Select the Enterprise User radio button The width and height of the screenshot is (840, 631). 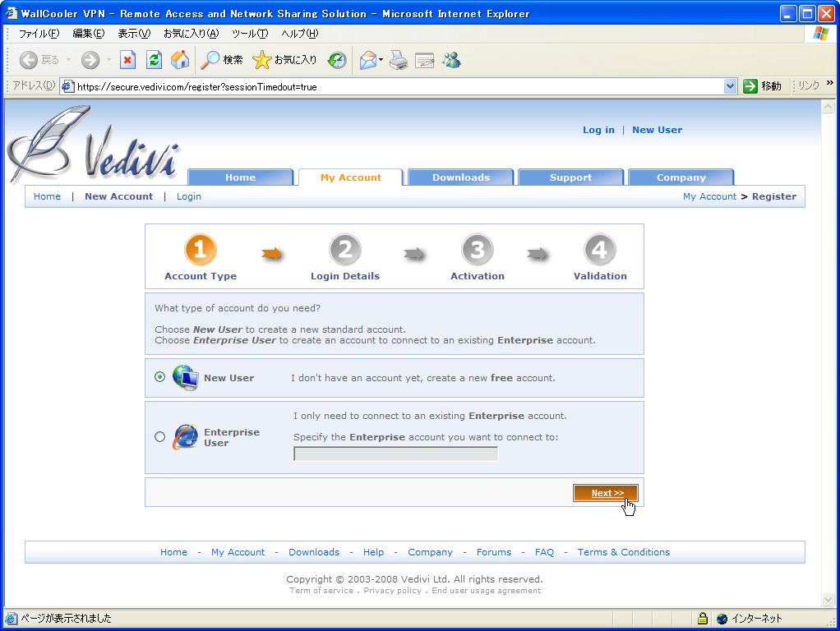tap(159, 436)
